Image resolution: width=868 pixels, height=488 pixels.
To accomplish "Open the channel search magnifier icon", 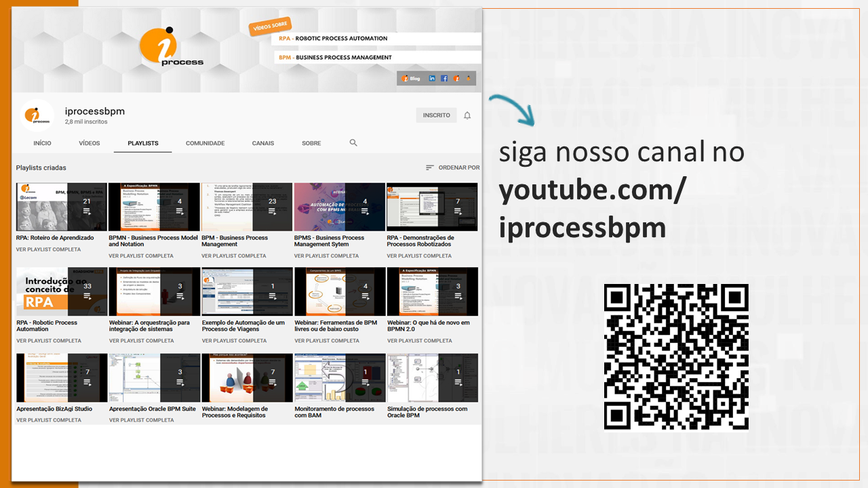I will [x=353, y=143].
